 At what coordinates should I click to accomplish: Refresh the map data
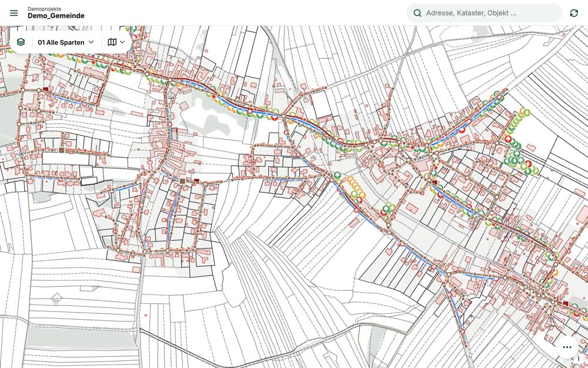click(574, 13)
